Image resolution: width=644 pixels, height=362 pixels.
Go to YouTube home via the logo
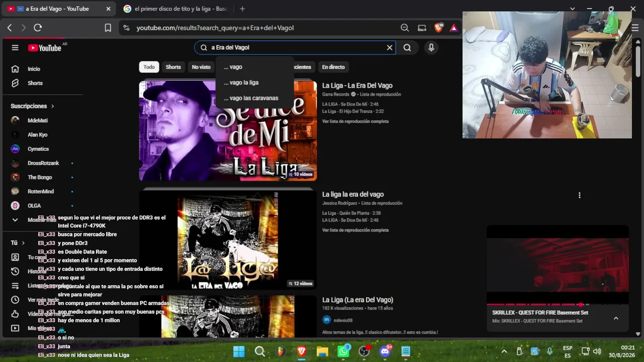[x=44, y=48]
